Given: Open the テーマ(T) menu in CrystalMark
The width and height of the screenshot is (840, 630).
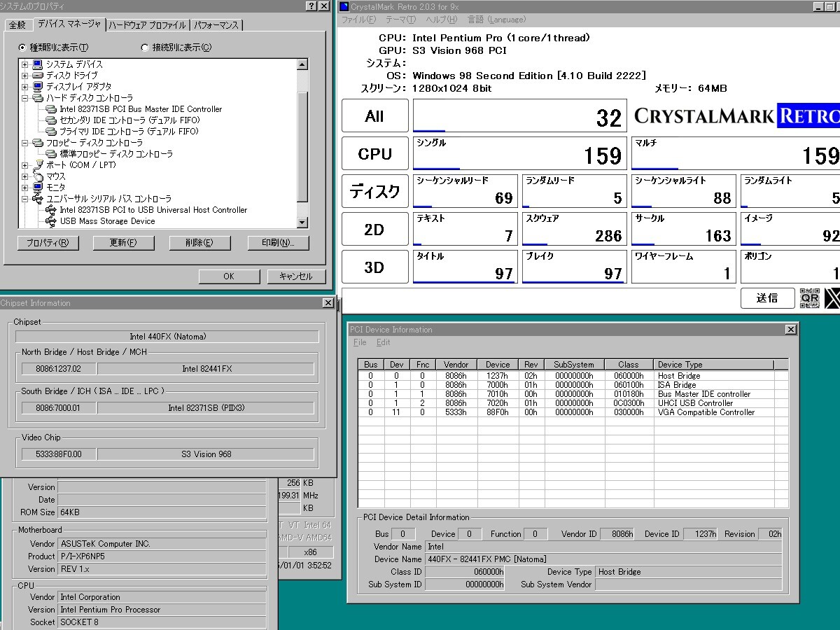Looking at the screenshot, I should coord(400,20).
